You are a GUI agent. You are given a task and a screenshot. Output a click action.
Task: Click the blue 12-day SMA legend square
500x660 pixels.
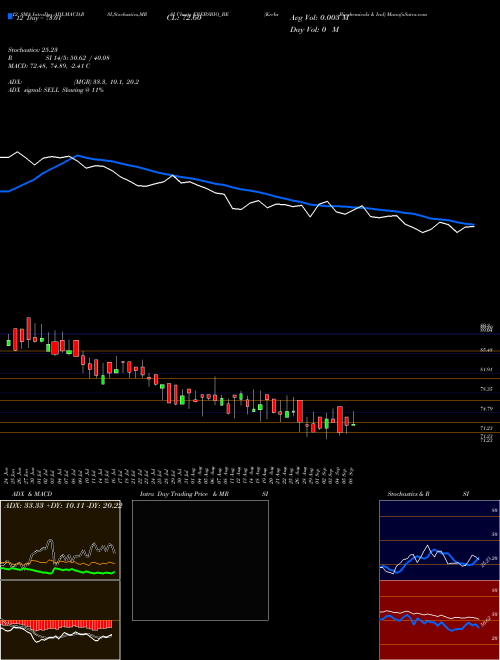coord(10,17)
